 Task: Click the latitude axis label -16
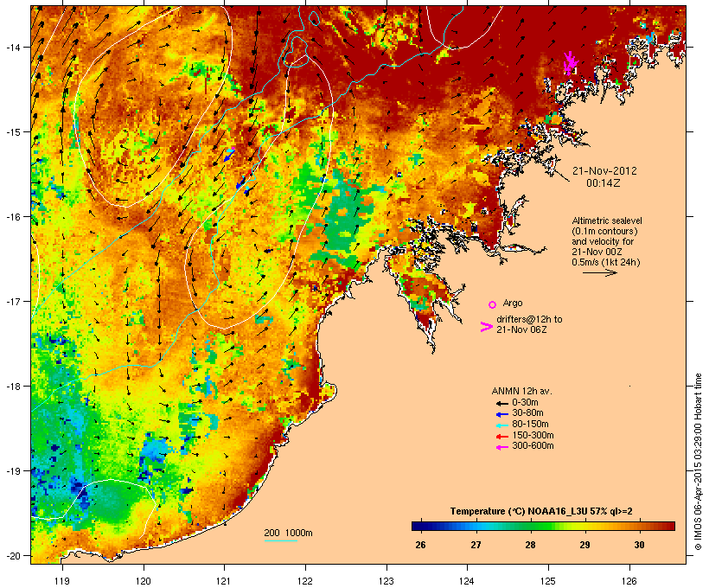pos(12,217)
